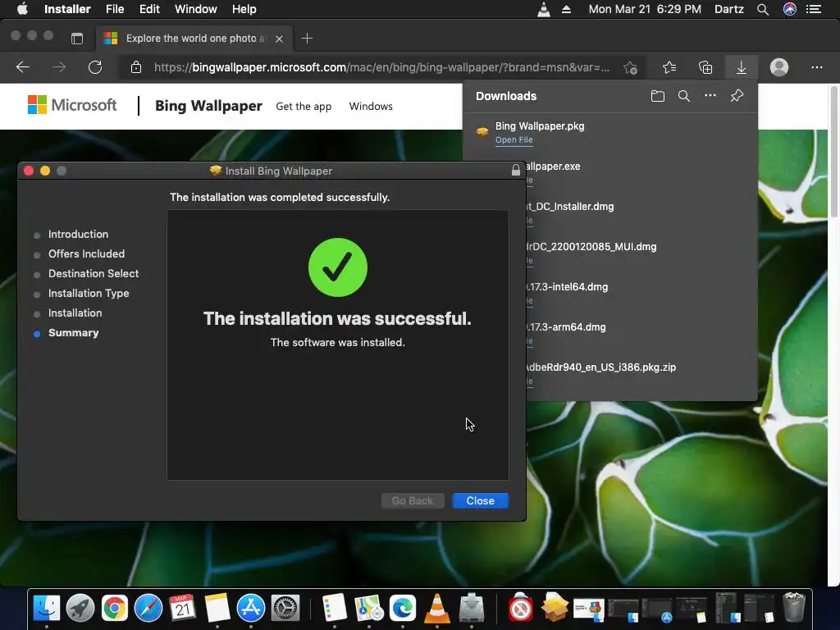Reload the page in Edge
The image size is (840, 630).
95,67
